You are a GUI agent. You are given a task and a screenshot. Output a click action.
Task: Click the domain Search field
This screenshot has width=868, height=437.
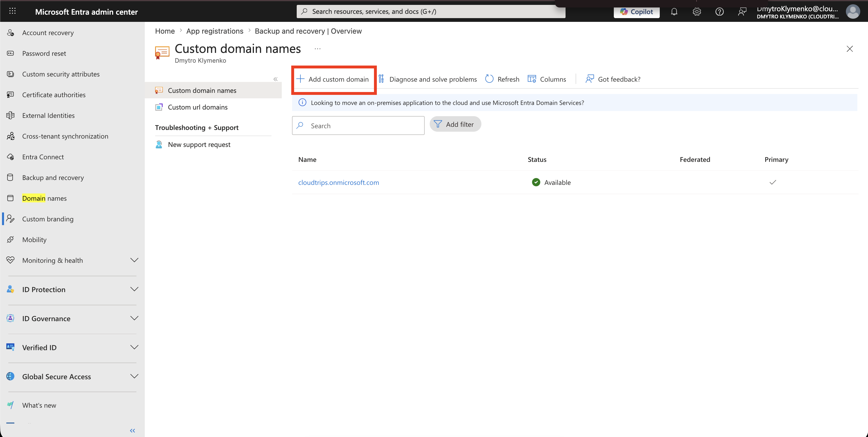(x=358, y=125)
